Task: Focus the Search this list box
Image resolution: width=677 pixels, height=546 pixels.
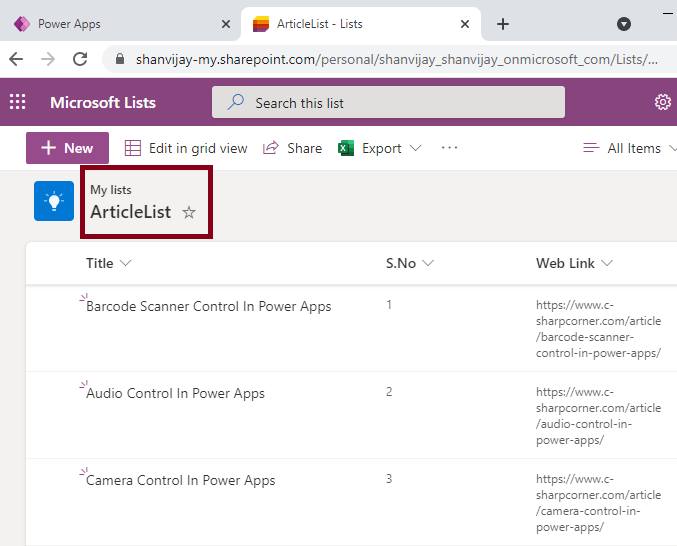Action: [x=388, y=102]
